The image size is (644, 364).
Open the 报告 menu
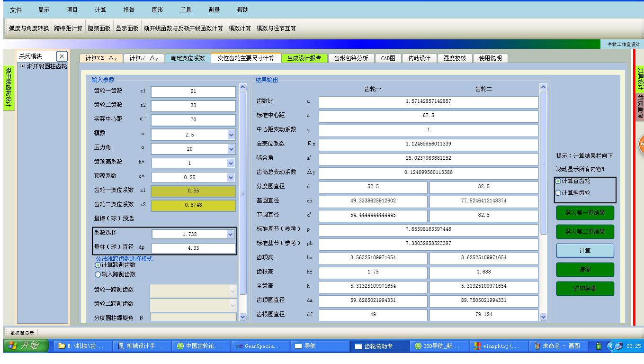point(129,9)
